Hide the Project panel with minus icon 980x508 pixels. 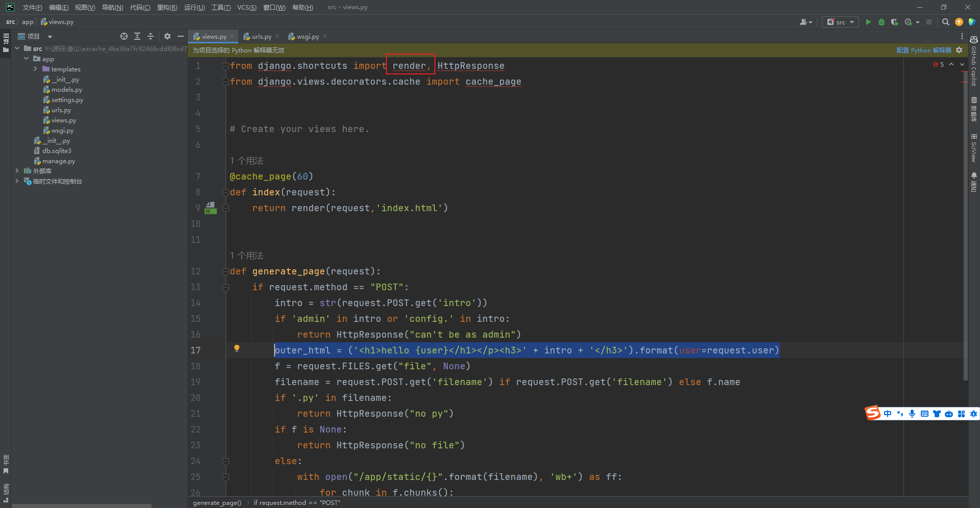tap(180, 36)
